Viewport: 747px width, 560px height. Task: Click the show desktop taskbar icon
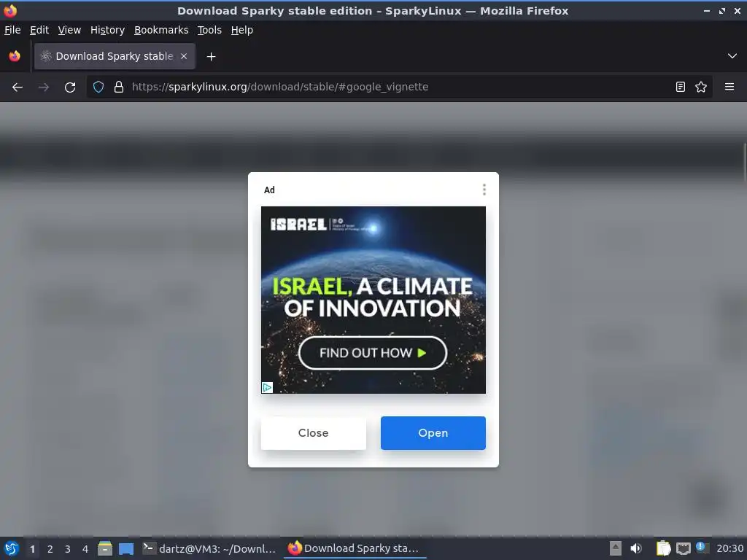(x=126, y=548)
